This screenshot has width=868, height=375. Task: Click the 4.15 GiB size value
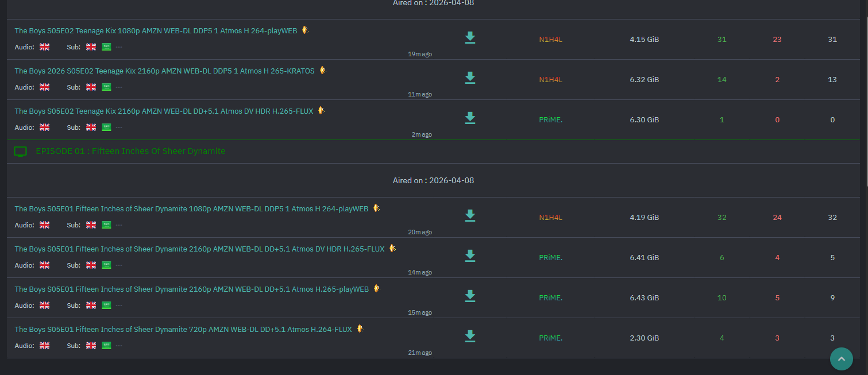coord(644,40)
